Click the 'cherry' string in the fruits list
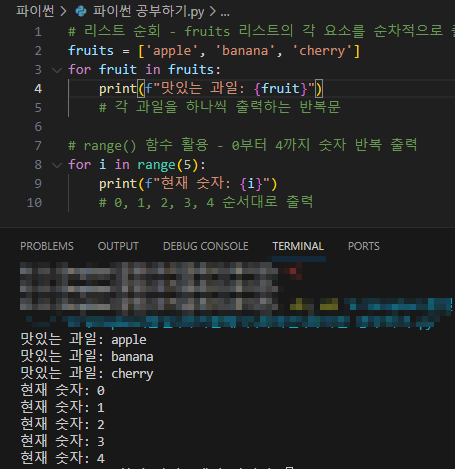Image resolution: width=455 pixels, height=469 pixels. click(x=322, y=51)
